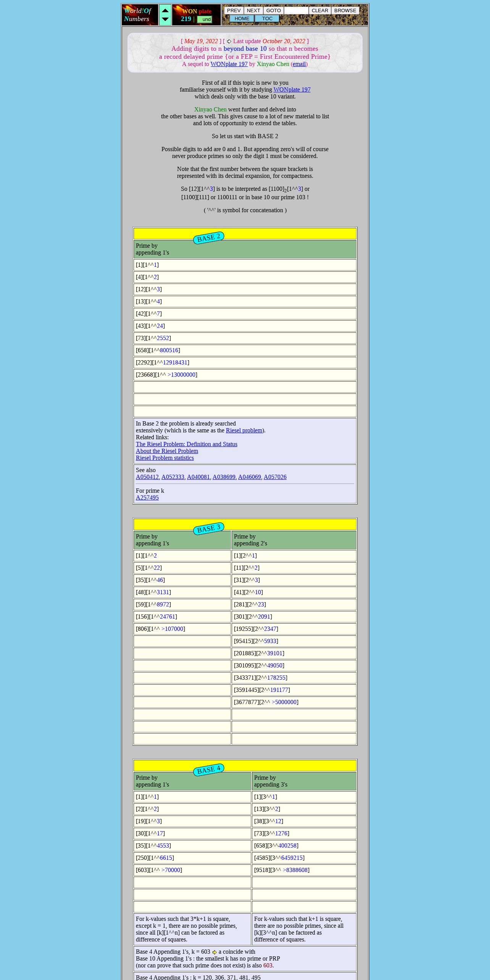This screenshot has height=980, width=490.
Task: Click the GOTO button
Action: coord(274,11)
